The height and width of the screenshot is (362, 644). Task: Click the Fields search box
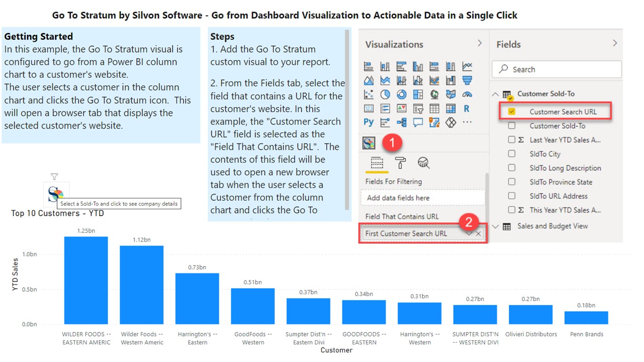tap(557, 69)
